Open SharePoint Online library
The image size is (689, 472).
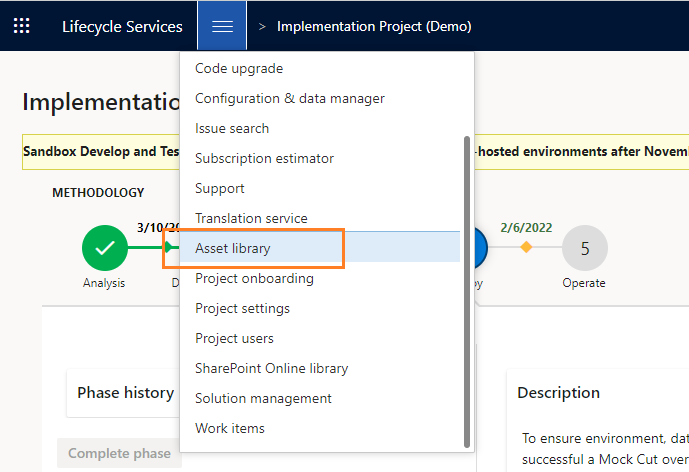272,368
